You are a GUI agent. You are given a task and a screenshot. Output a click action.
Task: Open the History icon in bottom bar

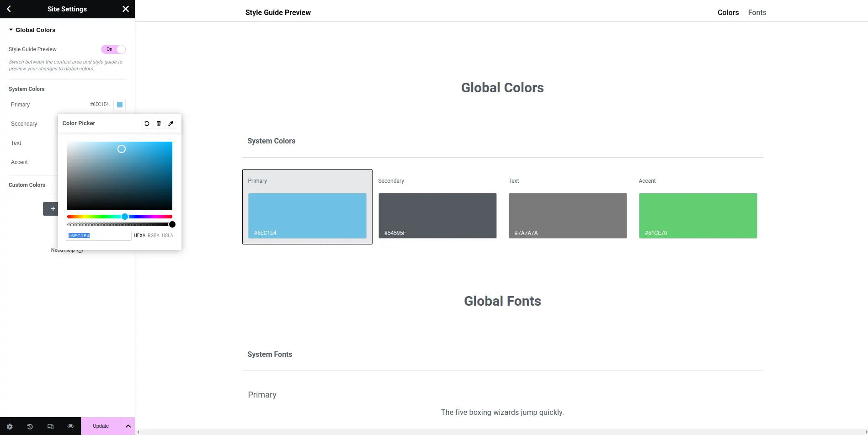(30, 426)
